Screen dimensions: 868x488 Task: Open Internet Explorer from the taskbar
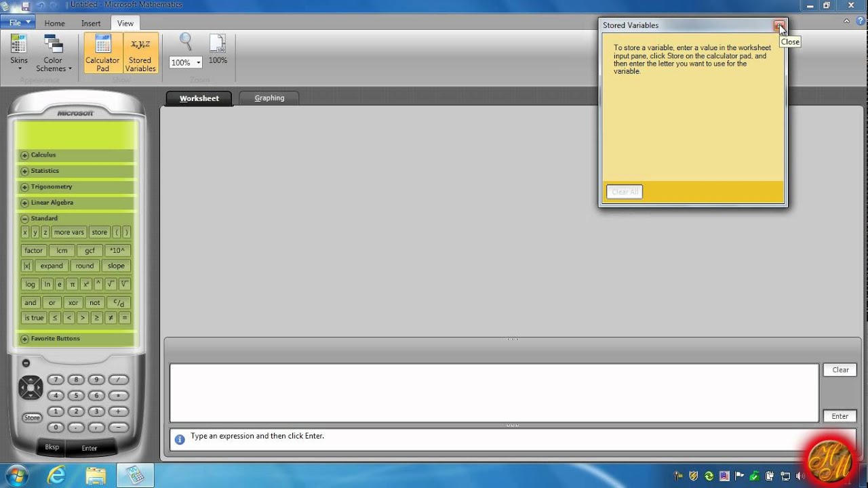57,475
